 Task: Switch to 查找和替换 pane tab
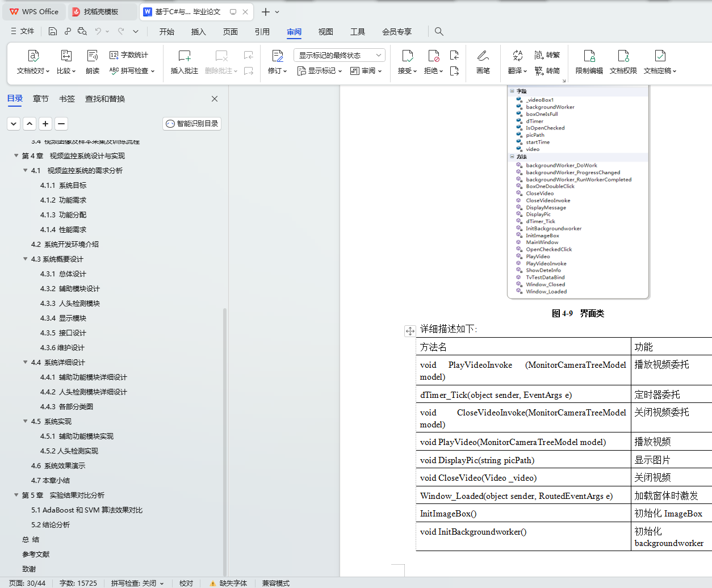105,99
